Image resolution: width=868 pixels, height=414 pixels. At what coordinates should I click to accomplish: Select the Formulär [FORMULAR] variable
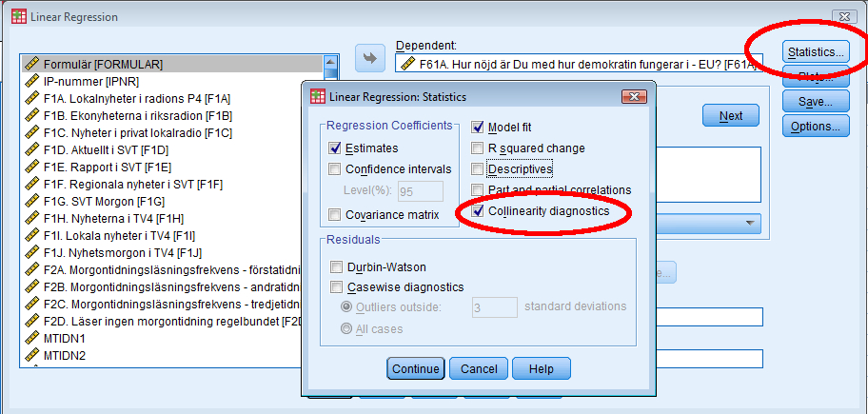[x=103, y=65]
